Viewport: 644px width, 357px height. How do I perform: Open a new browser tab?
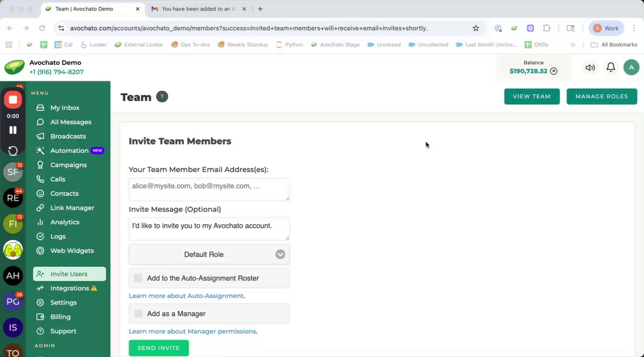click(260, 9)
